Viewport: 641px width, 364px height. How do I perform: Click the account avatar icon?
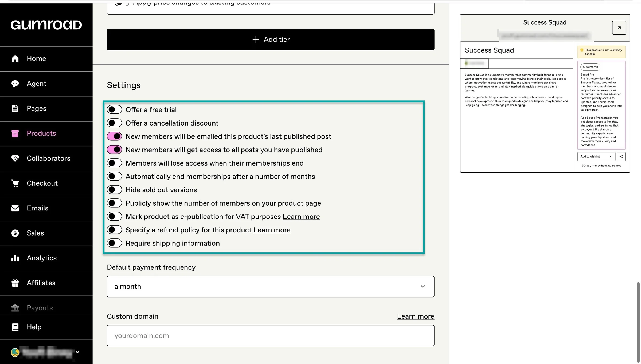pyautogui.click(x=15, y=352)
